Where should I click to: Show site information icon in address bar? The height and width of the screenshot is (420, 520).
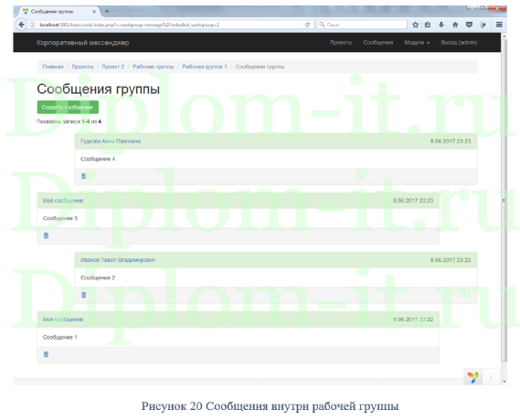(x=33, y=25)
